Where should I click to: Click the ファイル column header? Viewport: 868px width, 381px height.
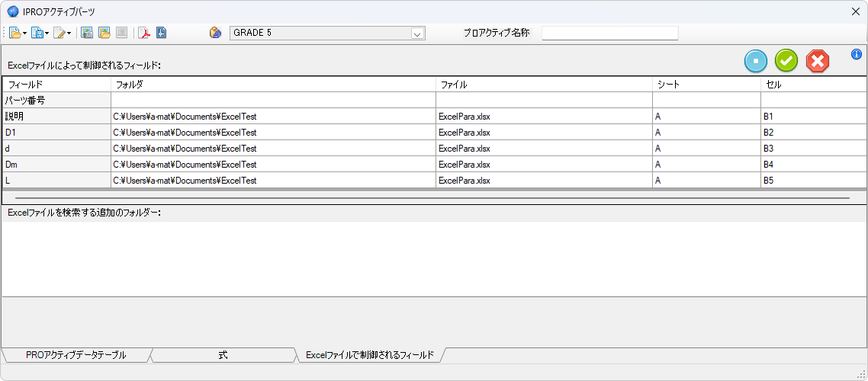click(x=544, y=85)
